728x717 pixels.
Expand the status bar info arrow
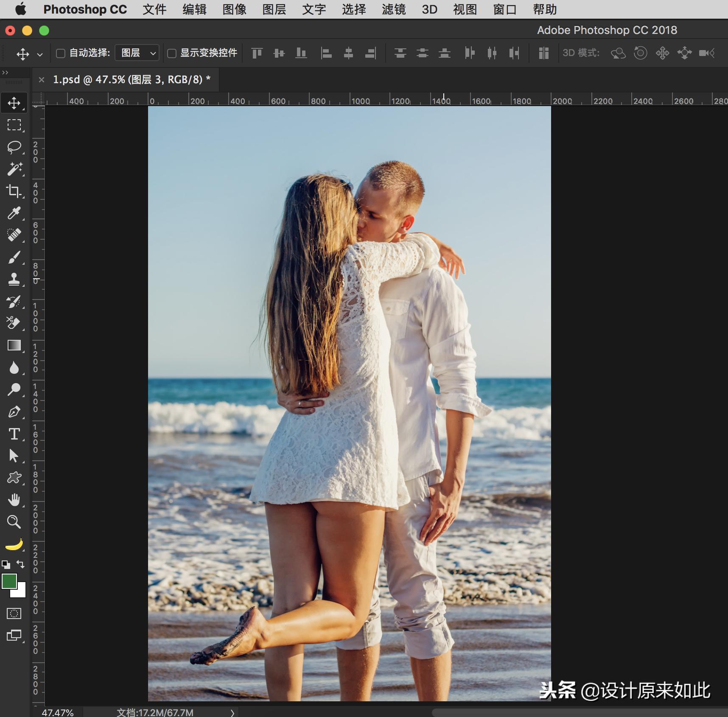point(232,713)
